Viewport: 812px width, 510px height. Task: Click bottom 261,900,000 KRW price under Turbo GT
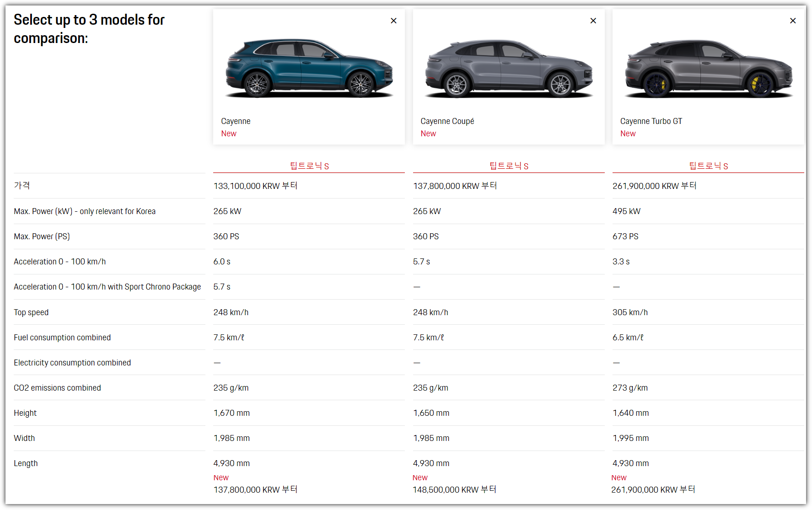pyautogui.click(x=653, y=489)
